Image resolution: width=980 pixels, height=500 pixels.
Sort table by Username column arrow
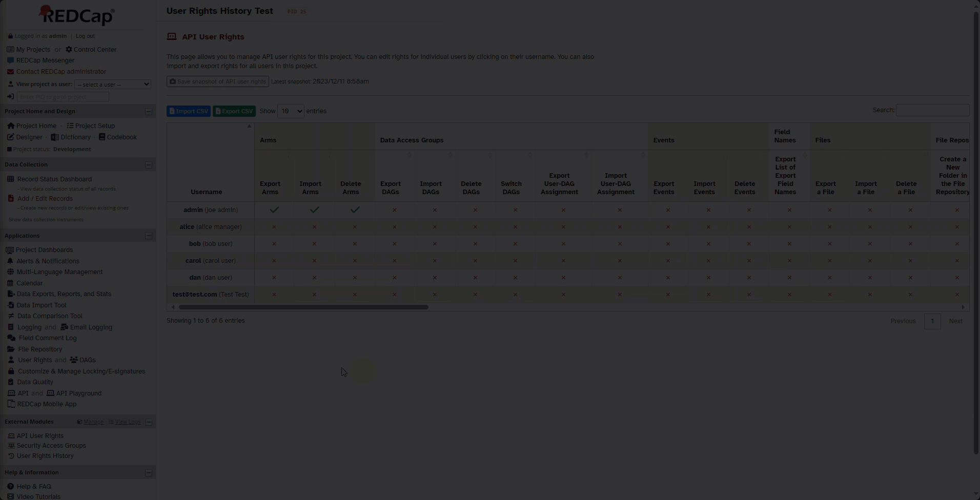point(250,126)
